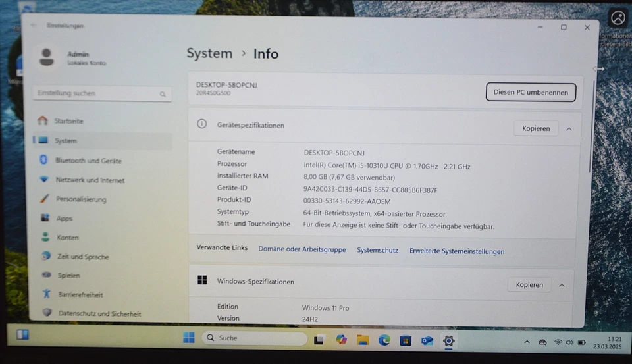Open Wi-Fi network tray icon
The width and height of the screenshot is (632, 364).
pos(558,342)
